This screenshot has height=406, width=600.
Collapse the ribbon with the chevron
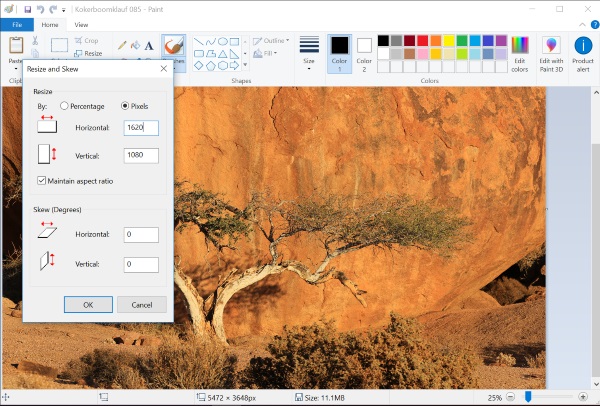[582, 25]
